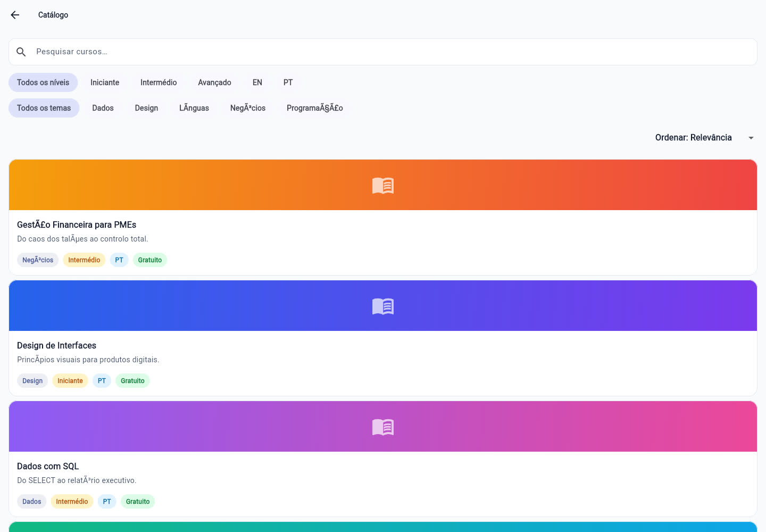The height and width of the screenshot is (532, 766).
Task: Filter courses by Avançado level
Action: pos(214,82)
